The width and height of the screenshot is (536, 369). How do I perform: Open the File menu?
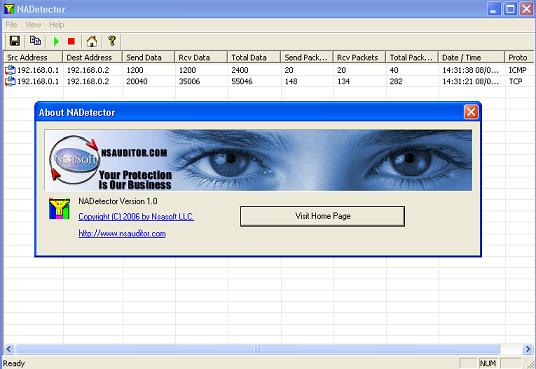(11, 25)
